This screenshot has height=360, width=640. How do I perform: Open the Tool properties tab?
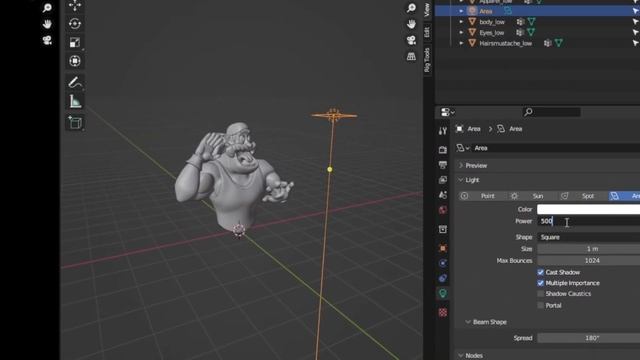coord(443,131)
